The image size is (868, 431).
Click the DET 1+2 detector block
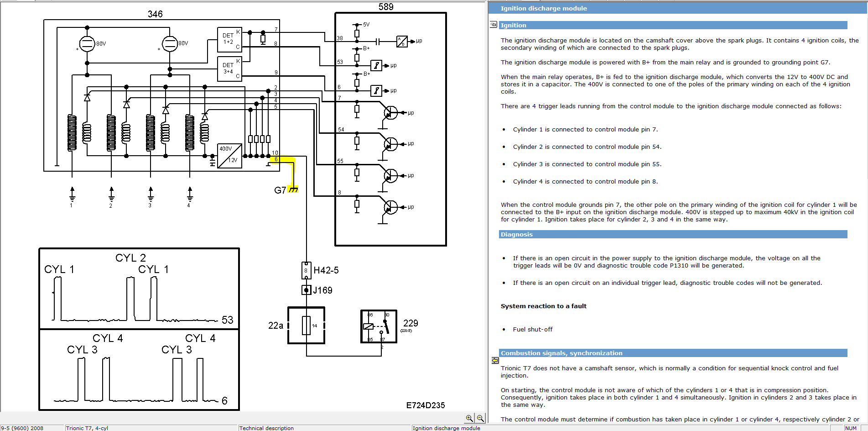tap(229, 40)
